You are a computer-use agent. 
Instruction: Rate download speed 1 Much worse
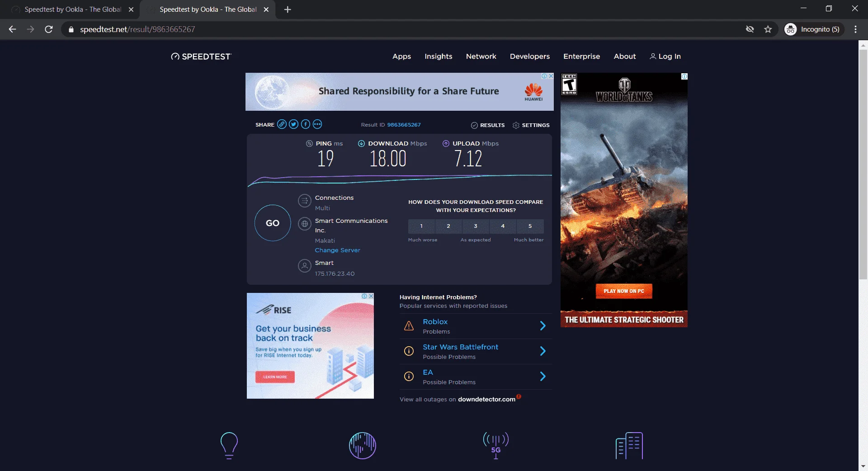421,226
